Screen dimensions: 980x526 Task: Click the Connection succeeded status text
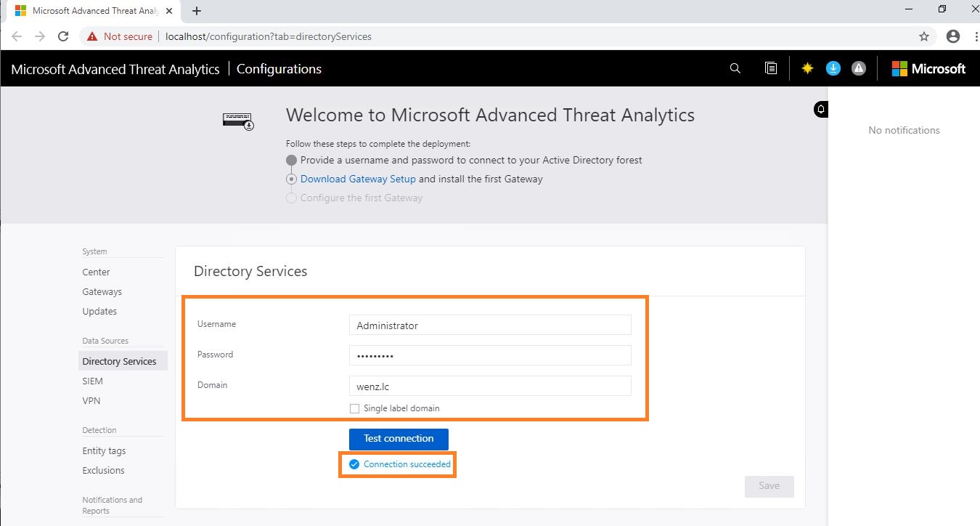click(407, 464)
